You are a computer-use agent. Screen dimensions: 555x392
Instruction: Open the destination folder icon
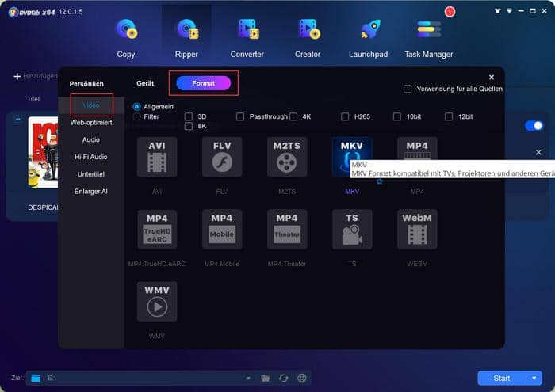[265, 379]
